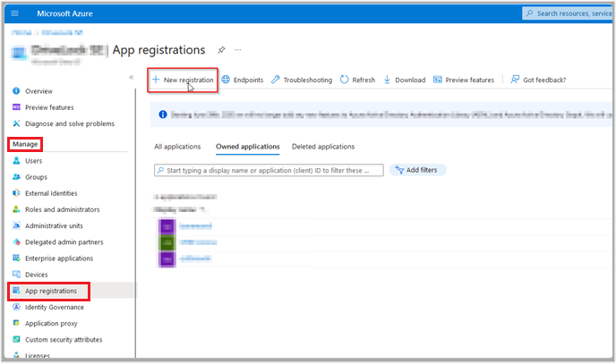Click the Identity Governance icon

pyautogui.click(x=16, y=307)
